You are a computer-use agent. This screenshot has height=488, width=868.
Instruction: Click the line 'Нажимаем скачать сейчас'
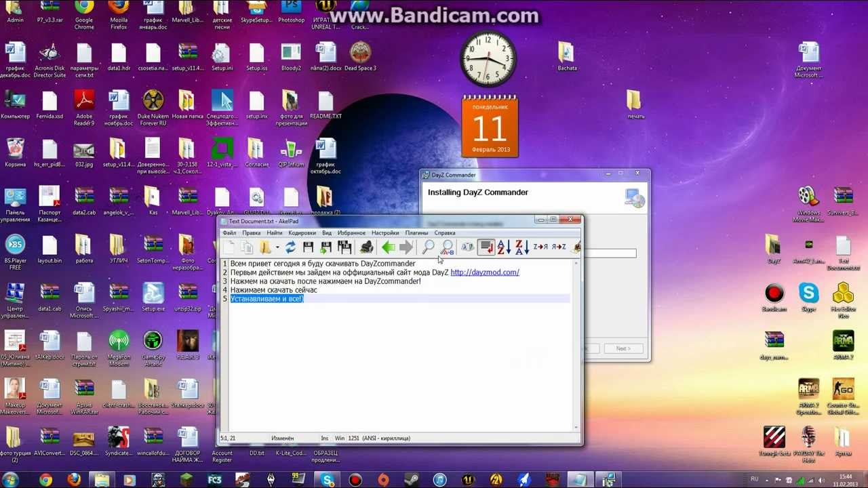[274, 290]
